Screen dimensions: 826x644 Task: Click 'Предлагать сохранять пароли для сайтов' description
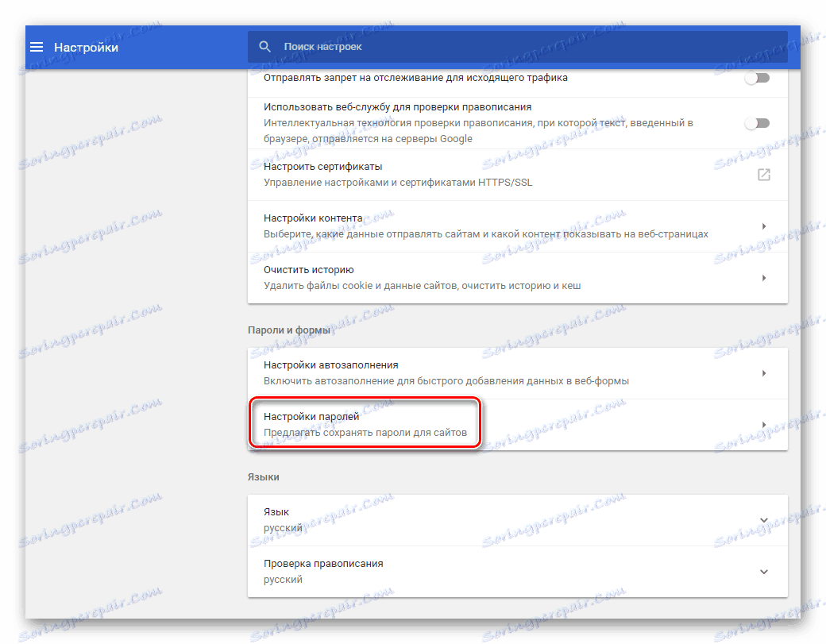pyautogui.click(x=365, y=433)
